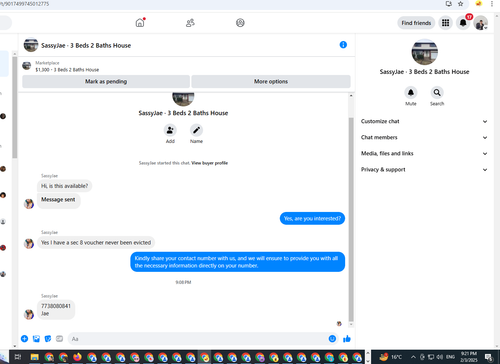Attach a photo using the image icon
Viewport: 500px width, 364px height.
[36, 339]
